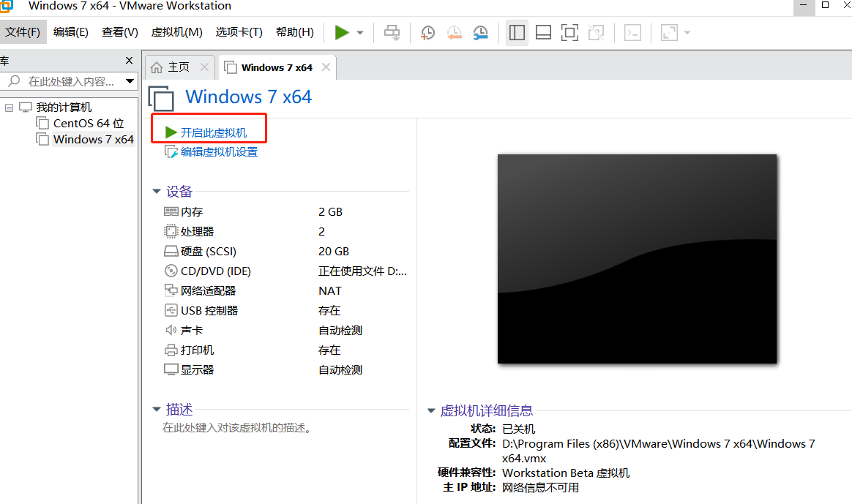Enter full screen mode from the toolbar
Image resolution: width=852 pixels, height=504 pixels.
pos(569,32)
